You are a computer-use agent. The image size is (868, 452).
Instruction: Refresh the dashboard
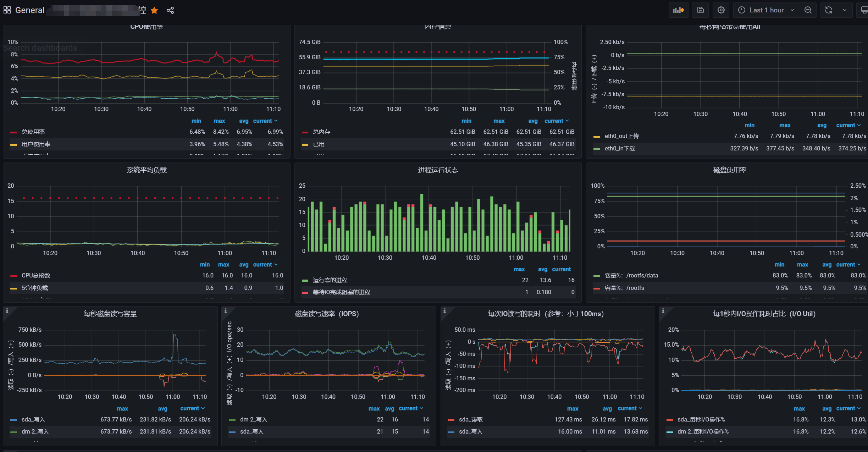829,10
